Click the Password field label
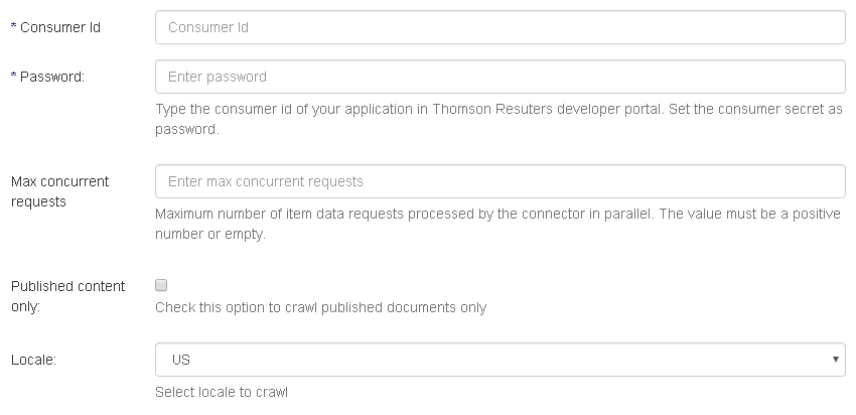The height and width of the screenshot is (415, 856). pos(54,76)
